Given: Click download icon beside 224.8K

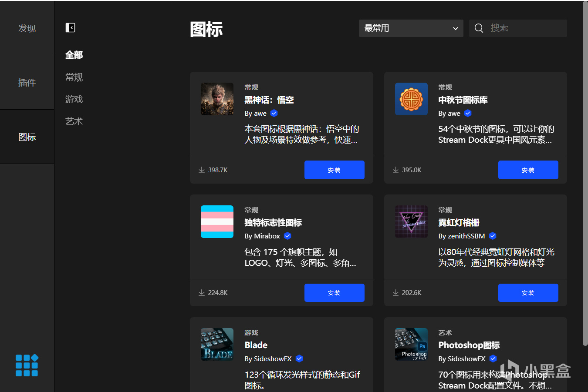Looking at the screenshot, I should [202, 293].
